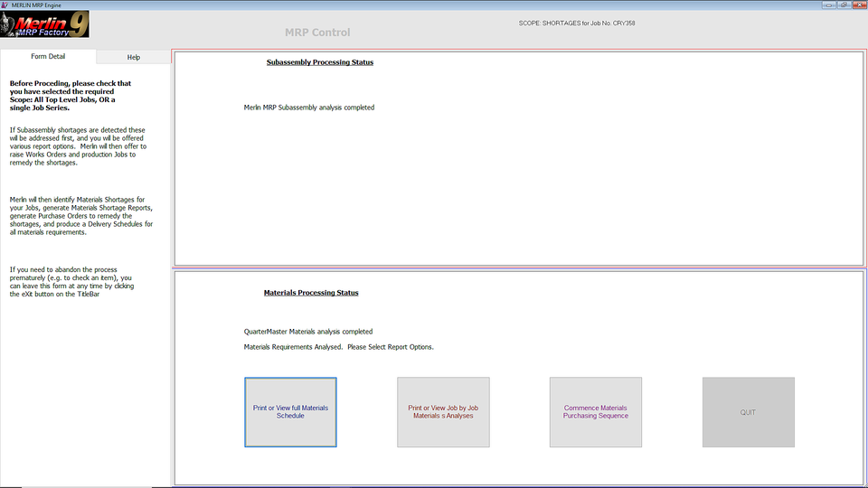868x488 pixels.
Task: Click the Materials Processing Status heading
Action: pyautogui.click(x=310, y=293)
